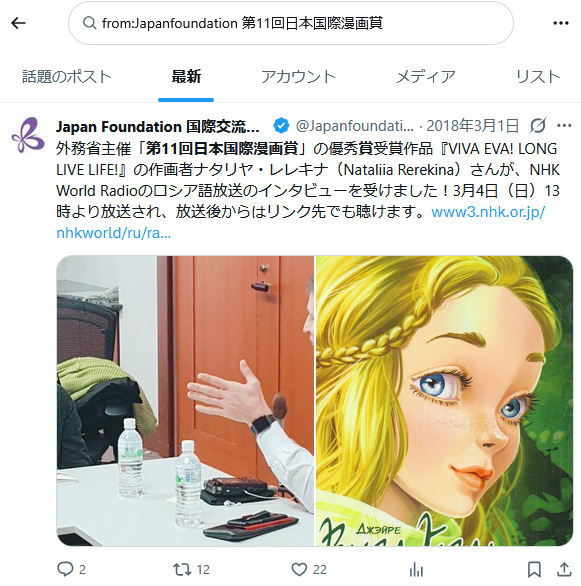Click the @Japanfoundati... handle

(x=355, y=126)
